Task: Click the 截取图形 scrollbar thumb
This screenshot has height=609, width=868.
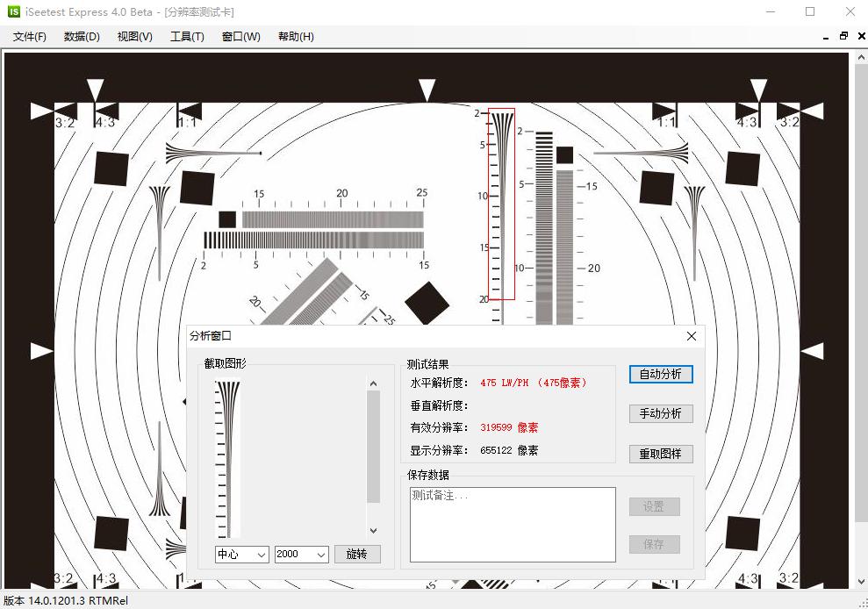Action: (374, 447)
